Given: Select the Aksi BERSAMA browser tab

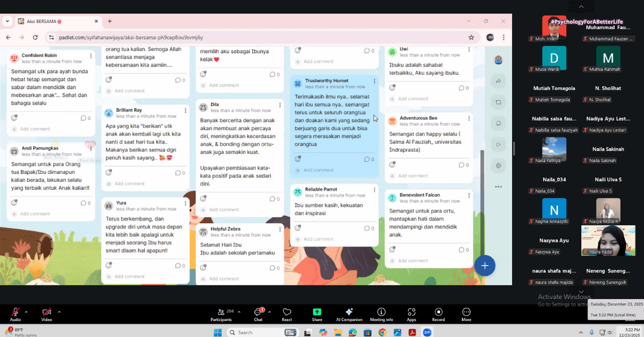Looking at the screenshot, I should [56, 21].
